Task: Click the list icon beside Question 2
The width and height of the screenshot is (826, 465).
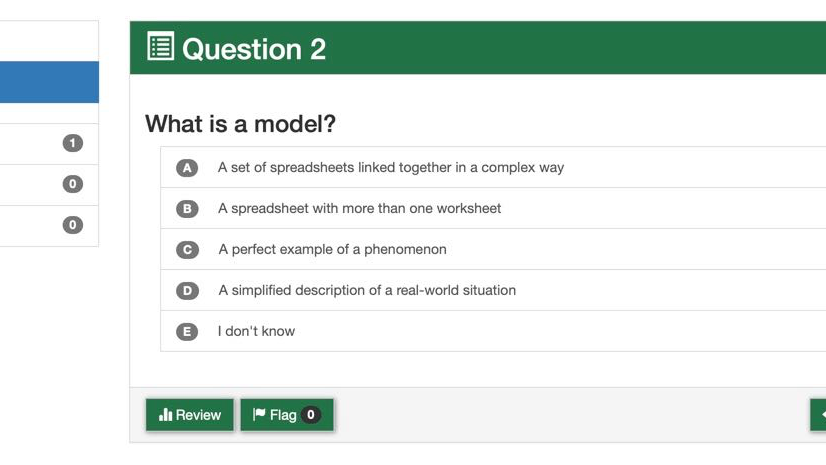Action: pos(161,47)
